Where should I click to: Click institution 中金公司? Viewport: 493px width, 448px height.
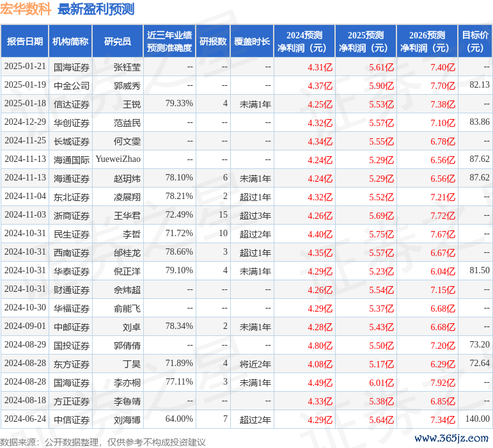(72, 86)
